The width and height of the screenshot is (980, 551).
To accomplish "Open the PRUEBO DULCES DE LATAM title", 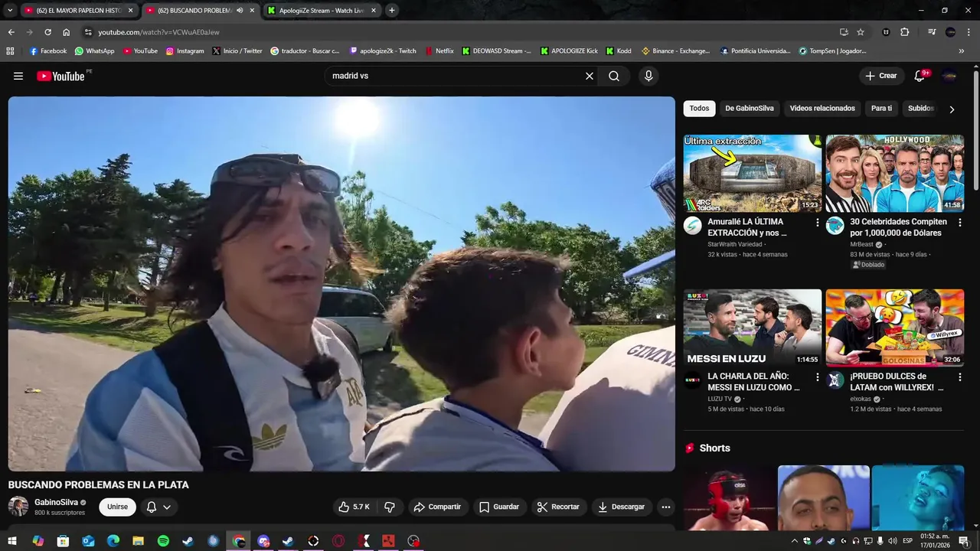I will [x=897, y=382].
